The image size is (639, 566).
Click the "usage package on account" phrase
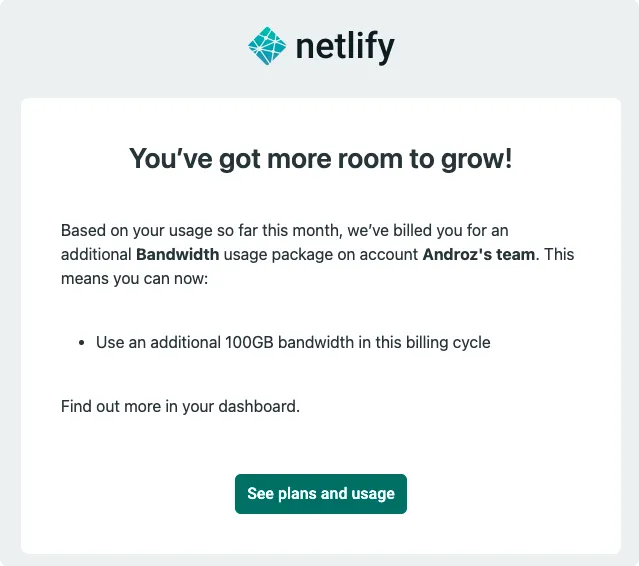(320, 254)
